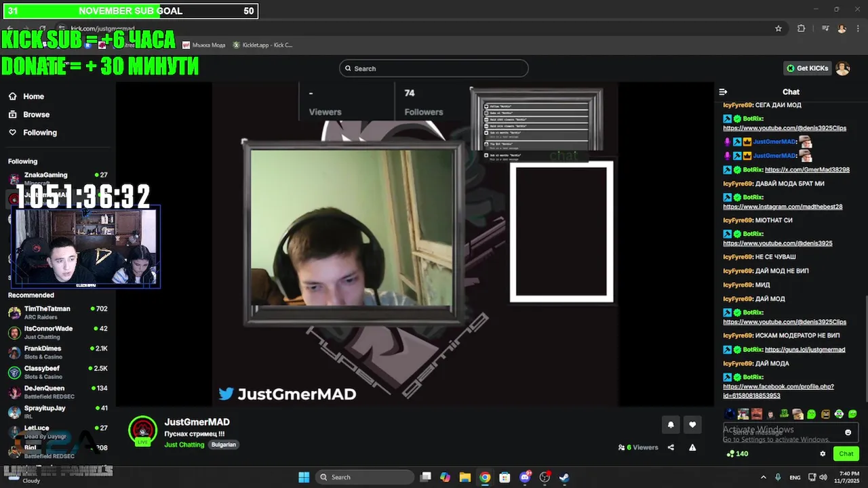Image resolution: width=868 pixels, height=488 pixels.
Task: Open the facebook.com profile link in chat
Action: [778, 391]
